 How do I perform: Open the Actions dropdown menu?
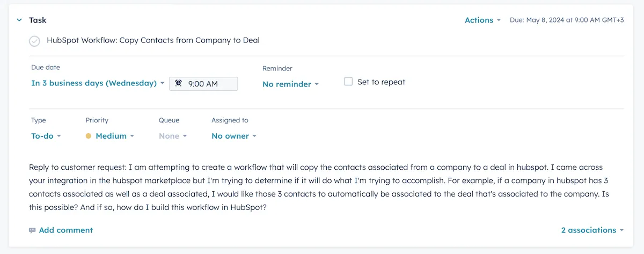tap(482, 20)
